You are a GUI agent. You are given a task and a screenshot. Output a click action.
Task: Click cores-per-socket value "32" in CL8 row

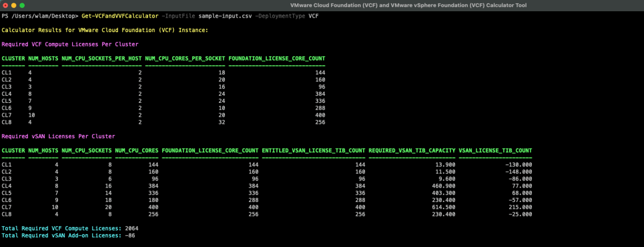(221, 122)
